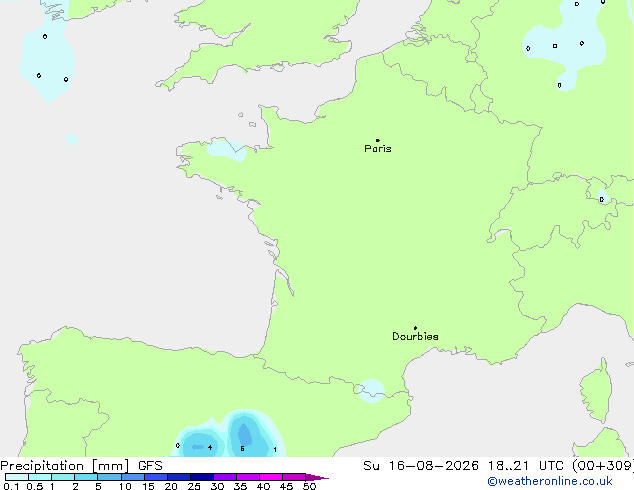This screenshot has width=634, height=490.
Task: Pick the legend swatch between 45 and 50
Action: click(294, 477)
